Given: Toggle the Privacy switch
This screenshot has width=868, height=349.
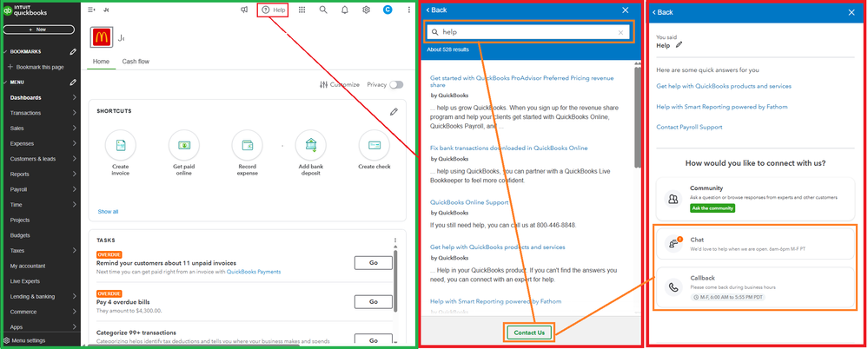Looking at the screenshot, I should (x=396, y=84).
